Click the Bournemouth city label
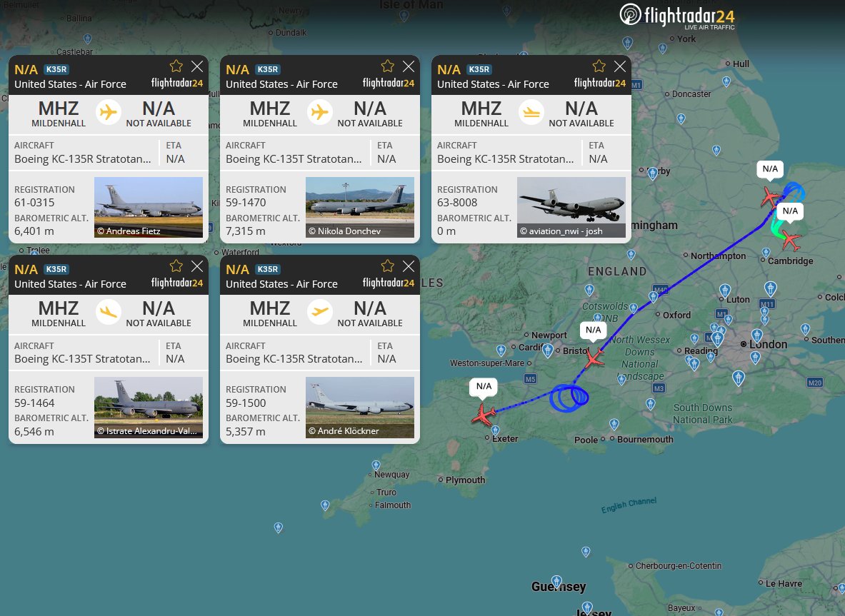The height and width of the screenshot is (616, 845). click(645, 440)
